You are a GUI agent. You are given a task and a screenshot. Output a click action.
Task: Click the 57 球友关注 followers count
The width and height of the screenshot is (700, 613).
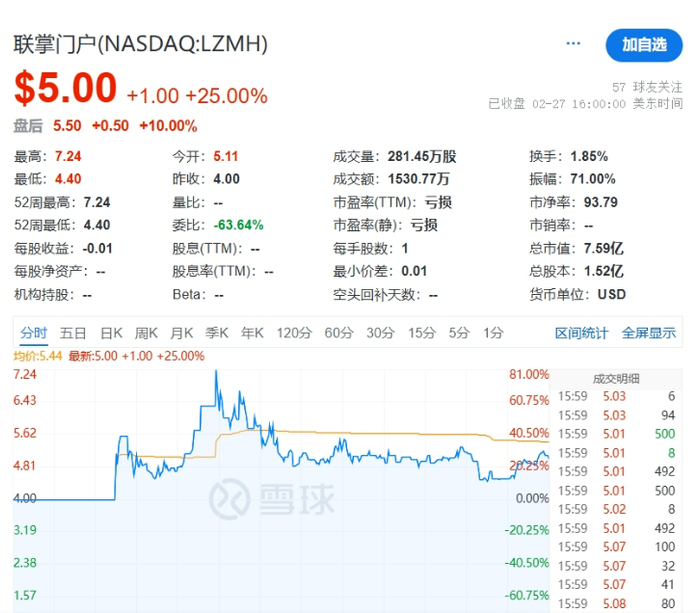647,87
